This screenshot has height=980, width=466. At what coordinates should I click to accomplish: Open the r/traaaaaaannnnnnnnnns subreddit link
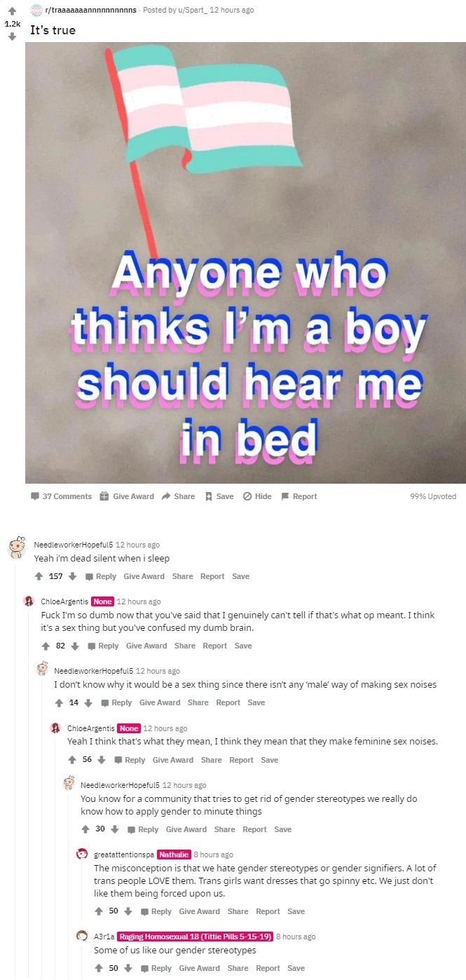tap(90, 10)
